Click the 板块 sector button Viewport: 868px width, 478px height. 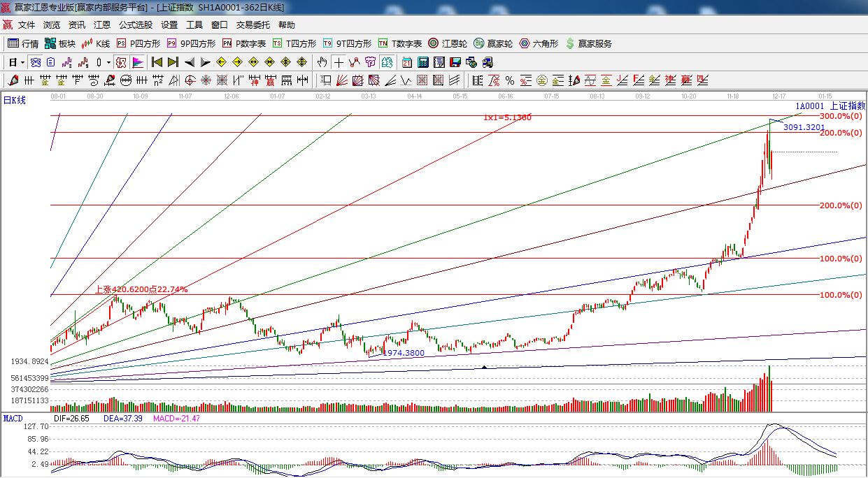tap(60, 43)
